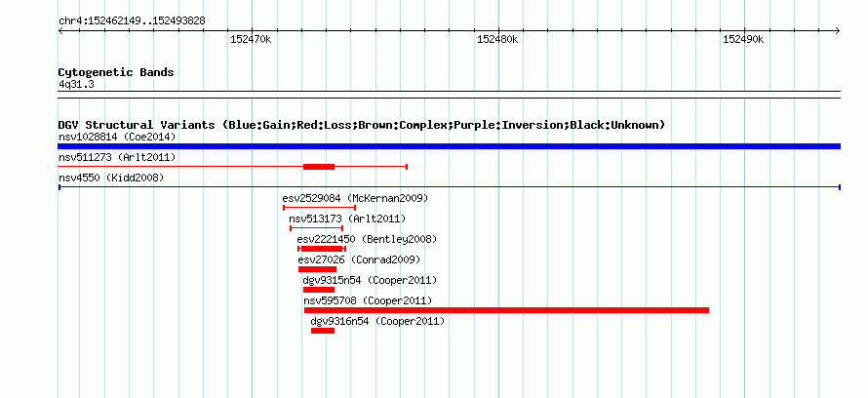Open the nsv4550 (Kidd2008) label
The height and width of the screenshot is (398, 868).
pyautogui.click(x=111, y=179)
